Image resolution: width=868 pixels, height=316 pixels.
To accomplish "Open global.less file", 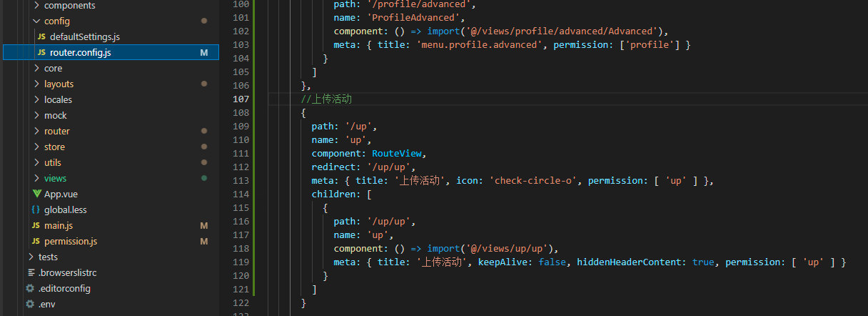I will point(65,209).
